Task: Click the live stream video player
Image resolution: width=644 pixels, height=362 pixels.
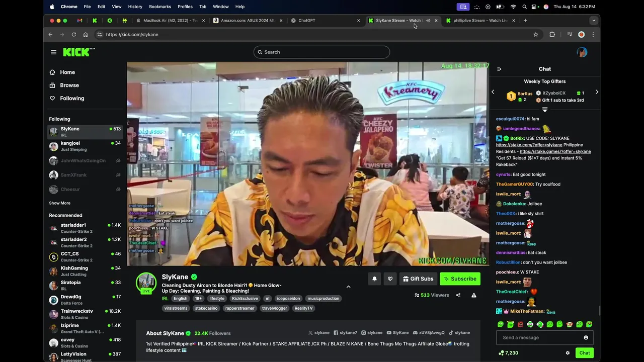Action: 308,164
